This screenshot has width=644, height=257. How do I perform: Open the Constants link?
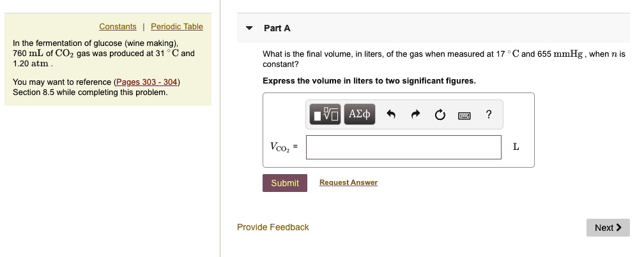(x=118, y=27)
